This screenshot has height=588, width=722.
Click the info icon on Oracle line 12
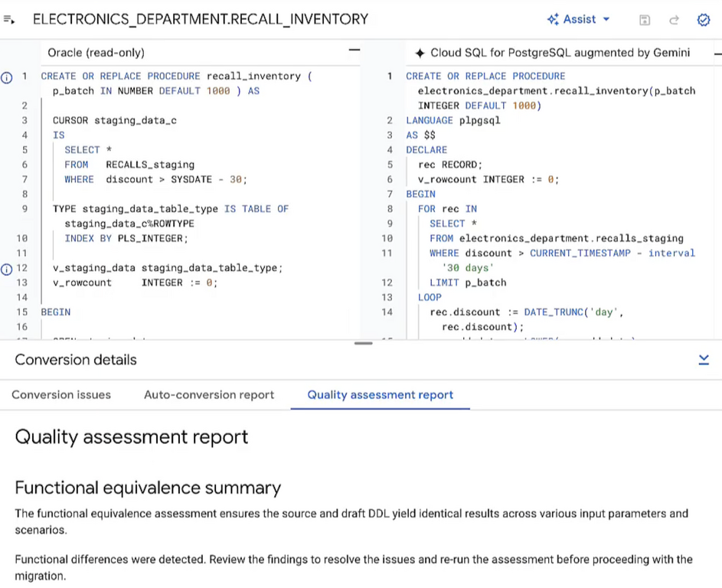[x=6, y=269]
